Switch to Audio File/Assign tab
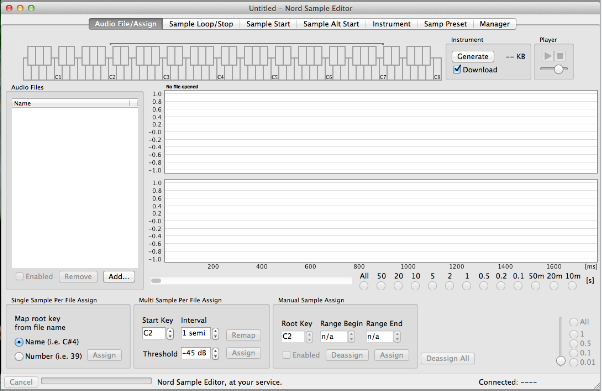This screenshot has height=391, width=602. click(126, 24)
